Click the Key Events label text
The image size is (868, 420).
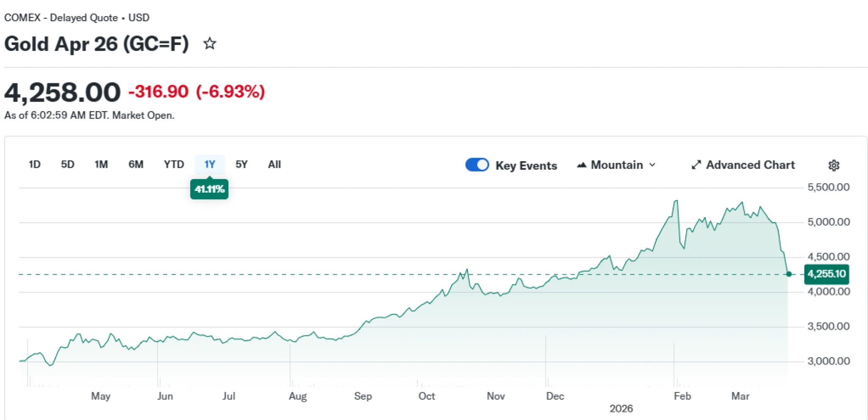tap(526, 166)
